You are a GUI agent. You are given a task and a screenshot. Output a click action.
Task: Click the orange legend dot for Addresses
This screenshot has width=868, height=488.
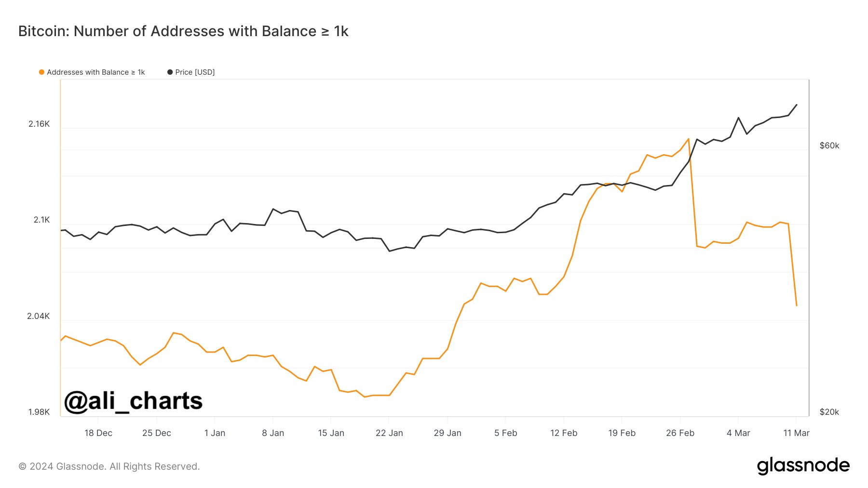click(42, 72)
